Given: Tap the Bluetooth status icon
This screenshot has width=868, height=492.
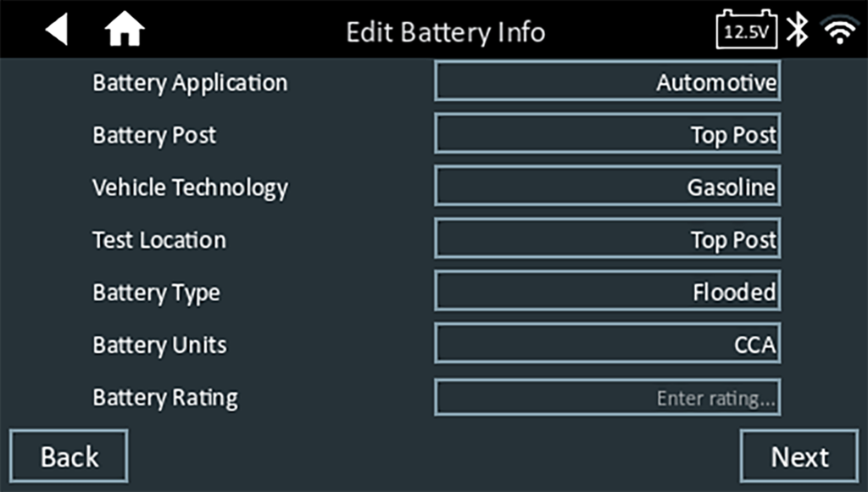Looking at the screenshot, I should (x=797, y=31).
